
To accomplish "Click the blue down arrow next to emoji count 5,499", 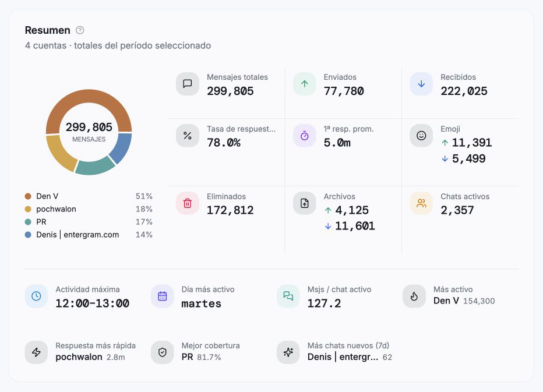I will pyautogui.click(x=445, y=158).
